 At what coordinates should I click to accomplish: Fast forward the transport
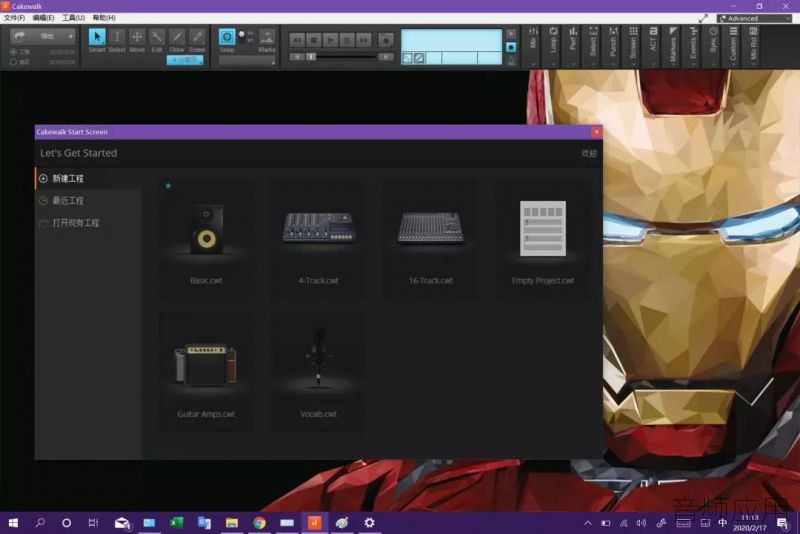[x=364, y=40]
